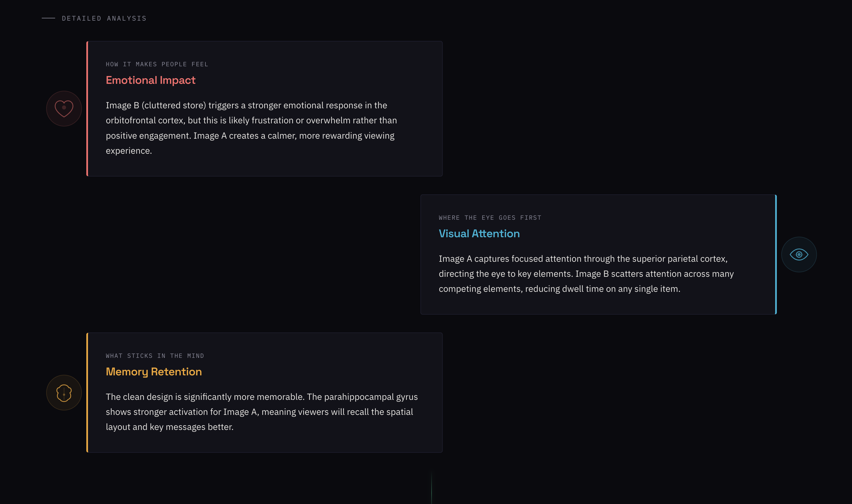Select the Emotional Impact heading
This screenshot has height=504, width=852.
tap(150, 80)
